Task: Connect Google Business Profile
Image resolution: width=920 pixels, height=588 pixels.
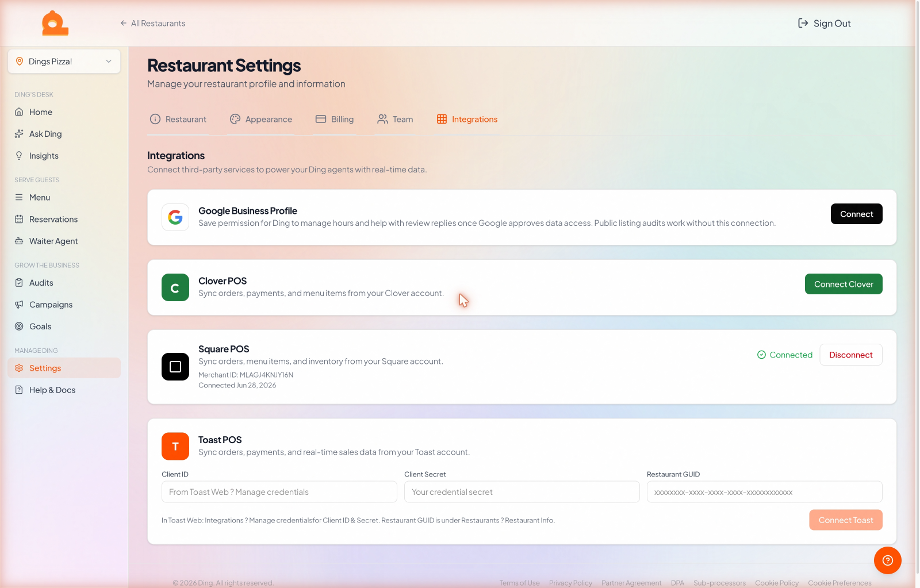Action: tap(857, 214)
